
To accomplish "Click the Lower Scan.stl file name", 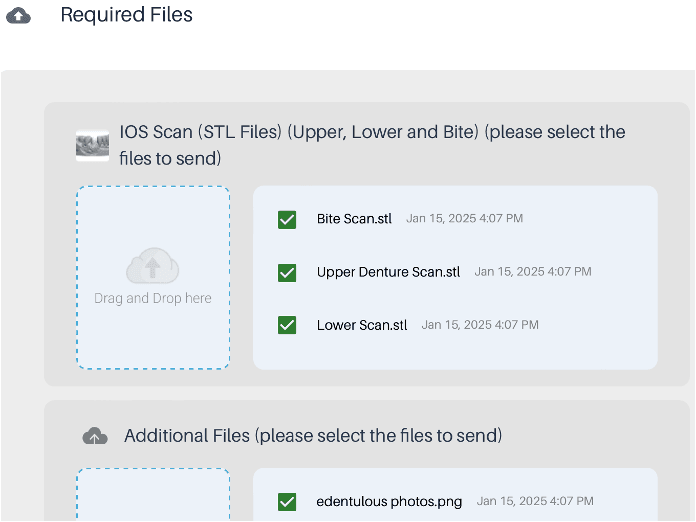I will point(362,325).
